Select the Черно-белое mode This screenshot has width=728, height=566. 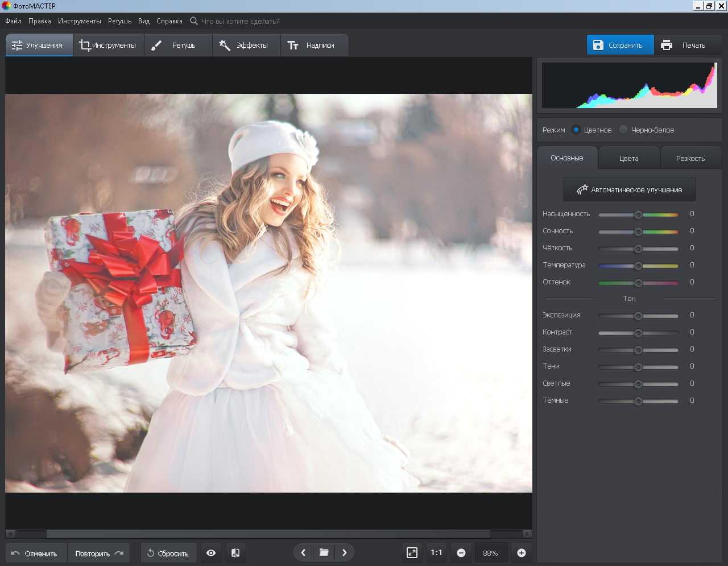point(623,130)
